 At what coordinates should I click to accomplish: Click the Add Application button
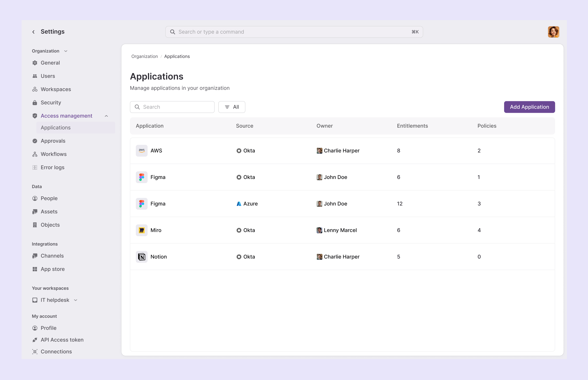point(529,107)
